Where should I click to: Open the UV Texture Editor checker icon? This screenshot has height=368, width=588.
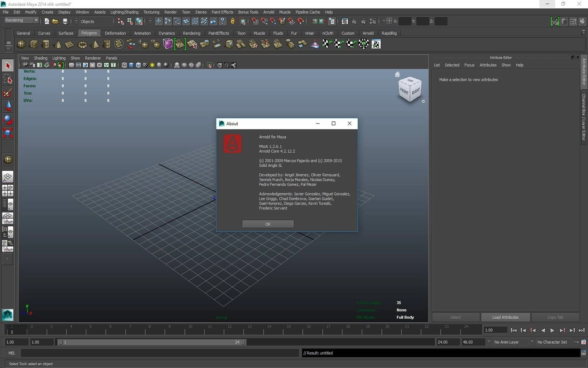point(376,45)
